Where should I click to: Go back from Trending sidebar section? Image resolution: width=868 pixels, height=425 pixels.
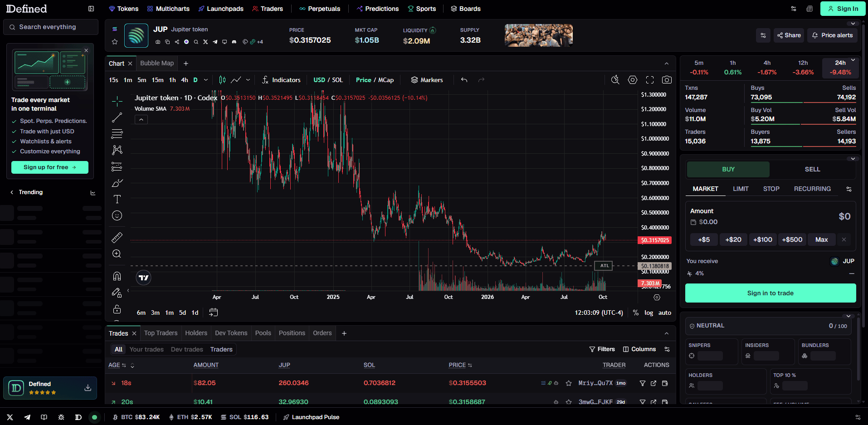[12, 192]
